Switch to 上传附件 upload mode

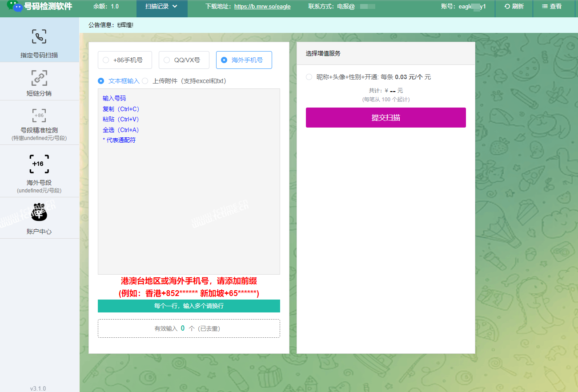pos(145,81)
